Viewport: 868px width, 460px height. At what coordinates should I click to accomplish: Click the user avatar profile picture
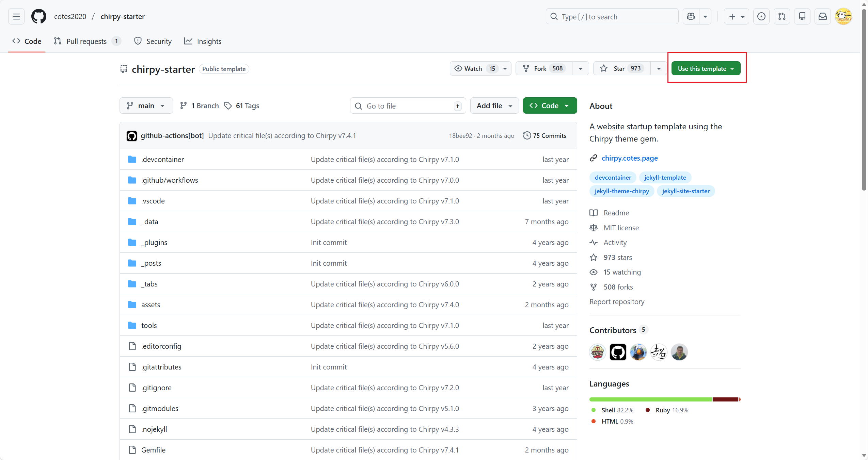pyautogui.click(x=843, y=16)
